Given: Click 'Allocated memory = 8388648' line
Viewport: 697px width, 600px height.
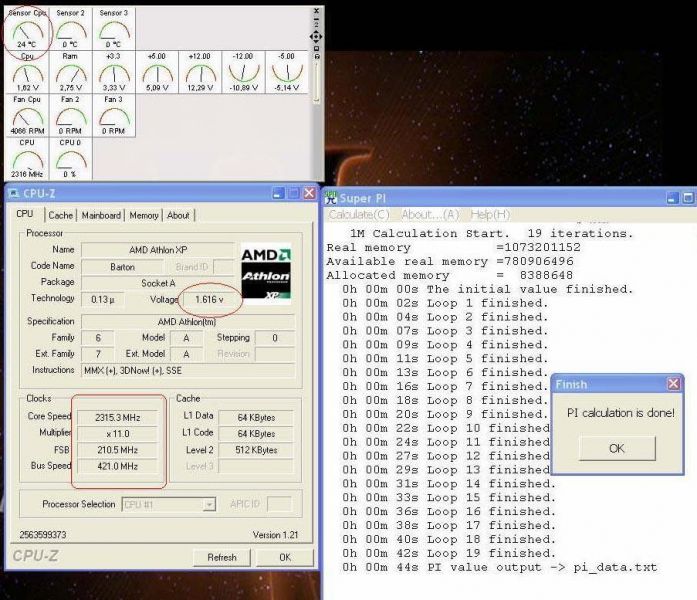Looking at the screenshot, I should [450, 275].
